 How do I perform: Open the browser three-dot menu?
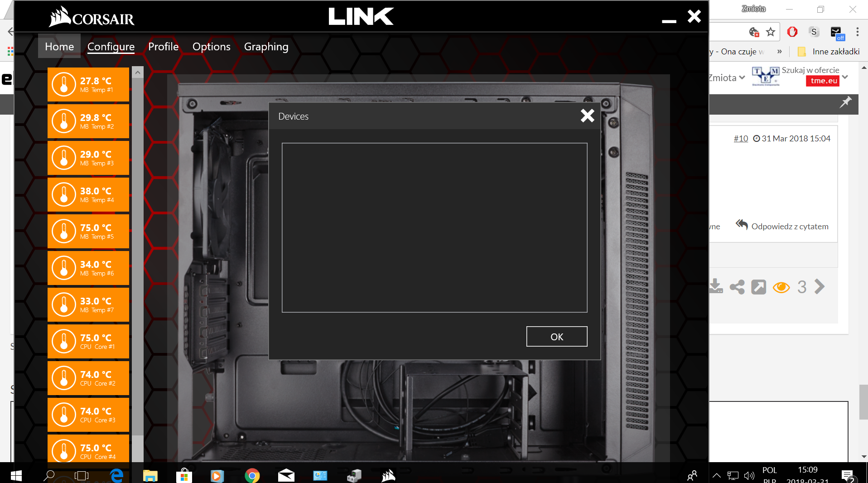click(x=857, y=32)
